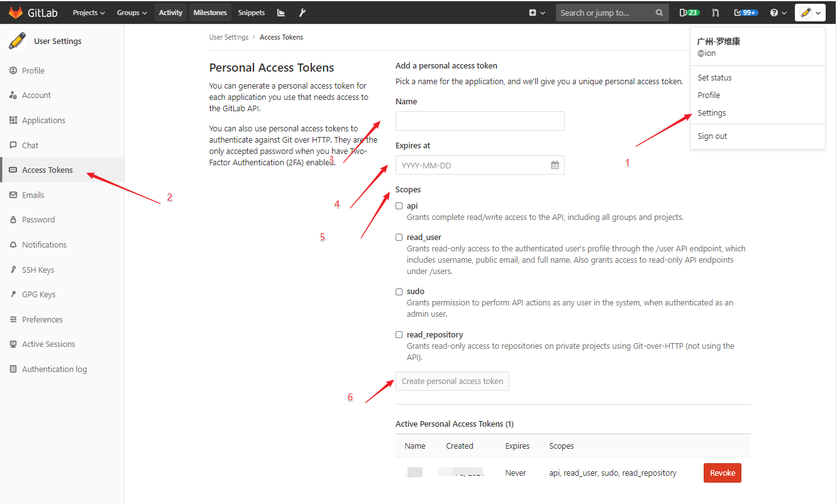Click Create personal access token button

pyautogui.click(x=452, y=381)
